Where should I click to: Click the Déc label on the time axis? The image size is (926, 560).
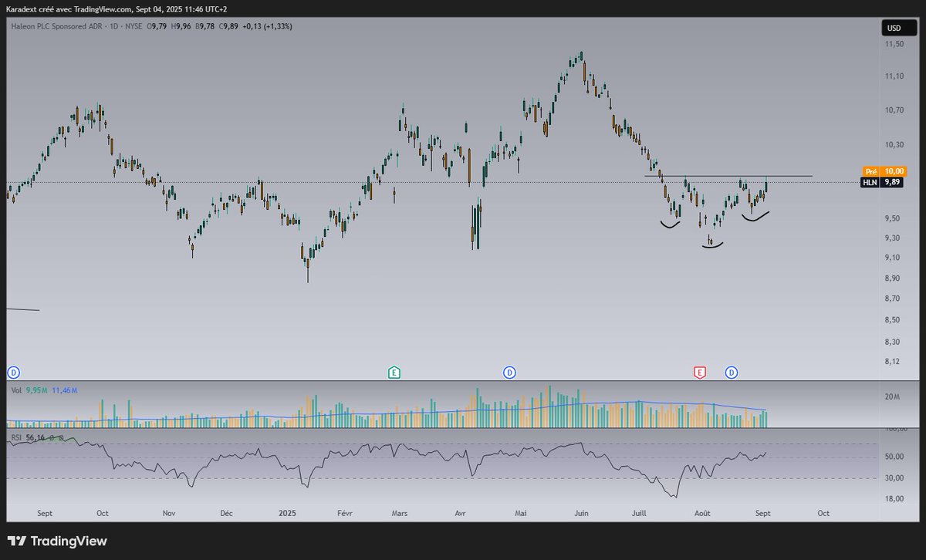227,513
